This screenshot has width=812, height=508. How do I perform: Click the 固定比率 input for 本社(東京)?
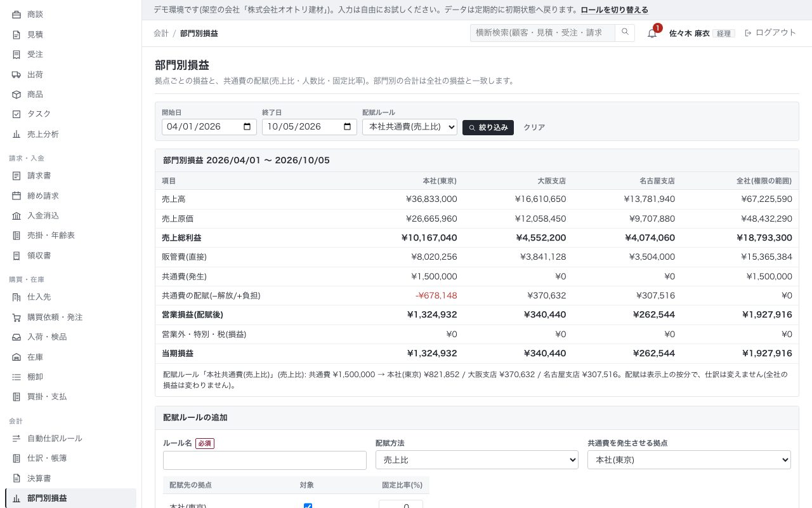[401, 504]
